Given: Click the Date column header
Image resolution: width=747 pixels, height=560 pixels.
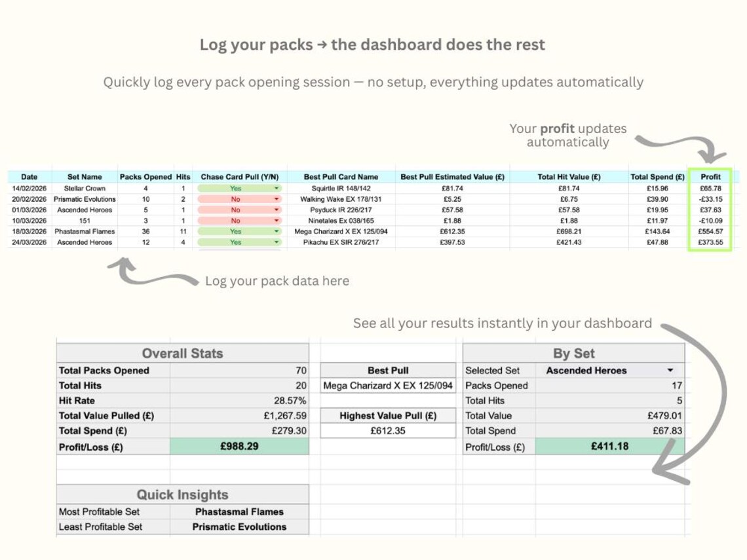Looking at the screenshot, I should [x=29, y=177].
